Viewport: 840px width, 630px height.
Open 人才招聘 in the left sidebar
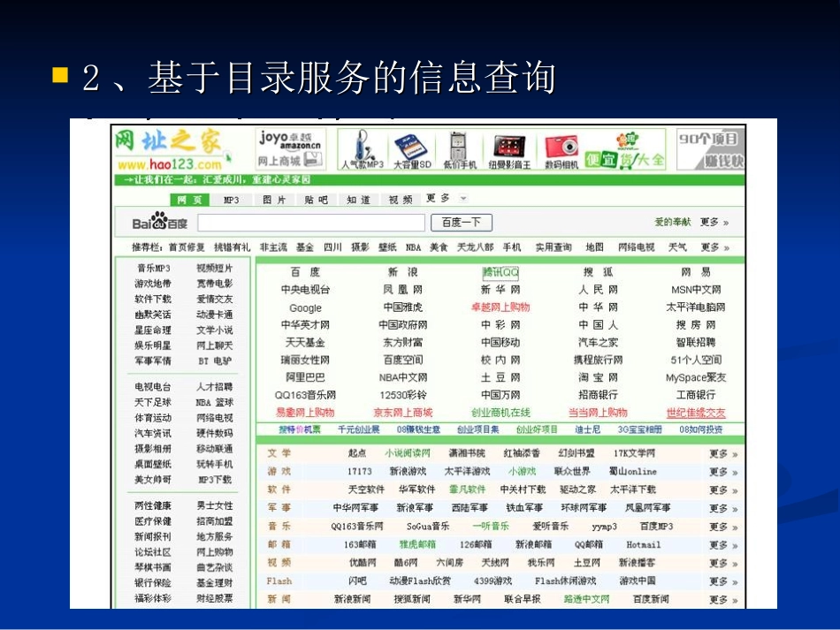(x=214, y=387)
